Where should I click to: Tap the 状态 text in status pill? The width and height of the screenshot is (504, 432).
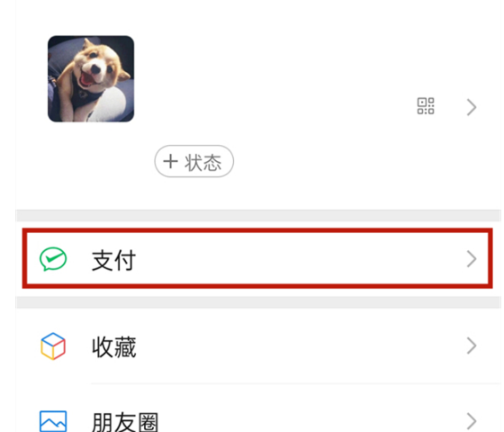[x=202, y=162]
